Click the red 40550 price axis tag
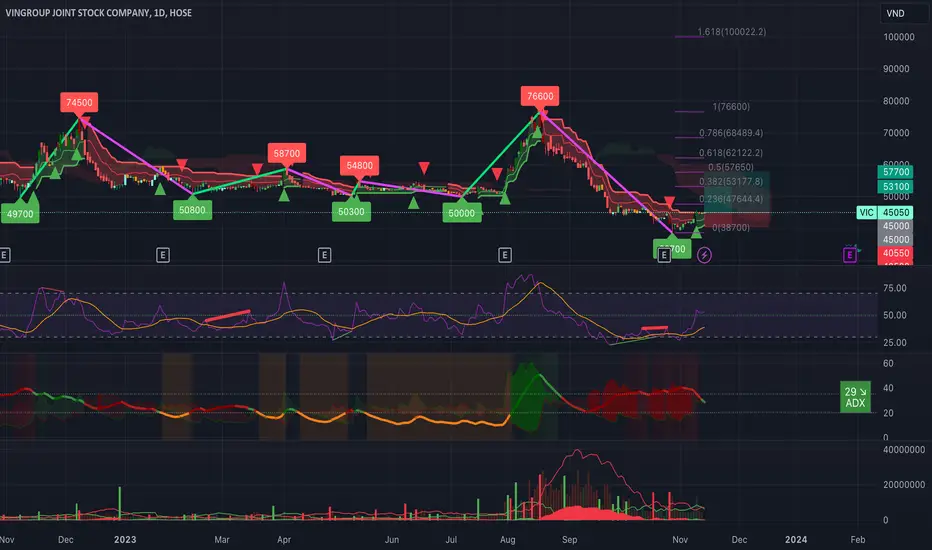Viewport: 932px width, 550px height. [895, 253]
